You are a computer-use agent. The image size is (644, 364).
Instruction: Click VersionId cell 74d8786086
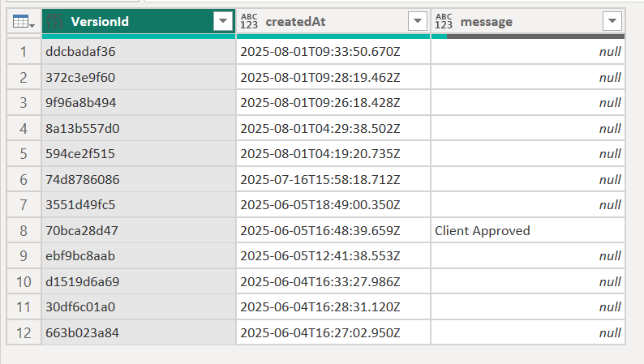139,179
